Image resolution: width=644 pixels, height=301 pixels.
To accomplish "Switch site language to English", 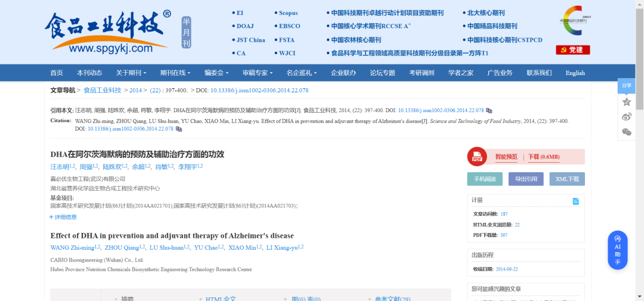I will [575, 73].
